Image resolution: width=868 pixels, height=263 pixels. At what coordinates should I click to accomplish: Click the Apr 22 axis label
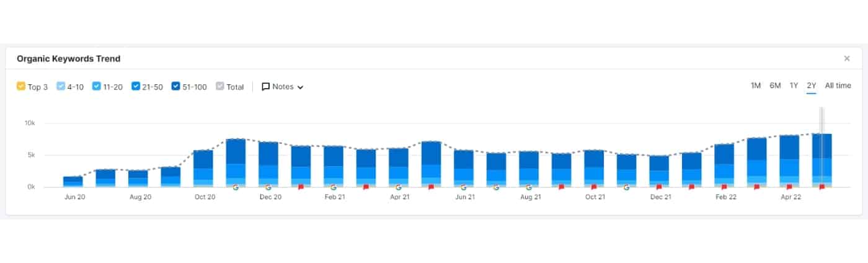[x=790, y=197]
